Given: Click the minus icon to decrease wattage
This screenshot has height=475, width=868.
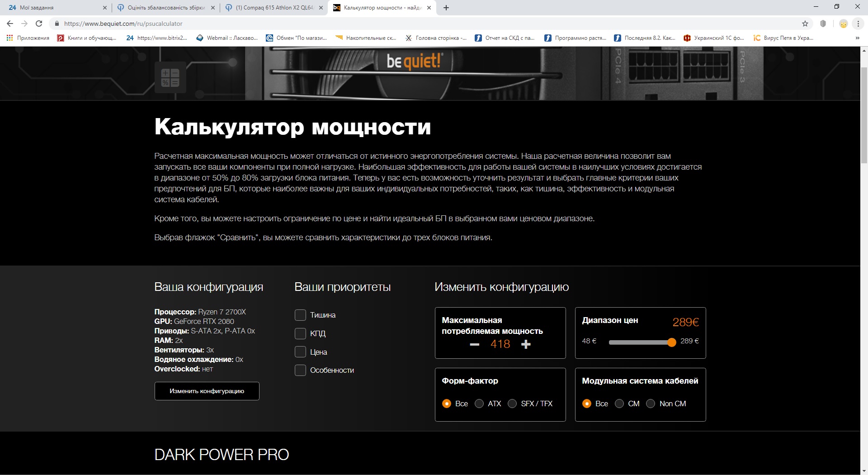Looking at the screenshot, I should coord(474,344).
